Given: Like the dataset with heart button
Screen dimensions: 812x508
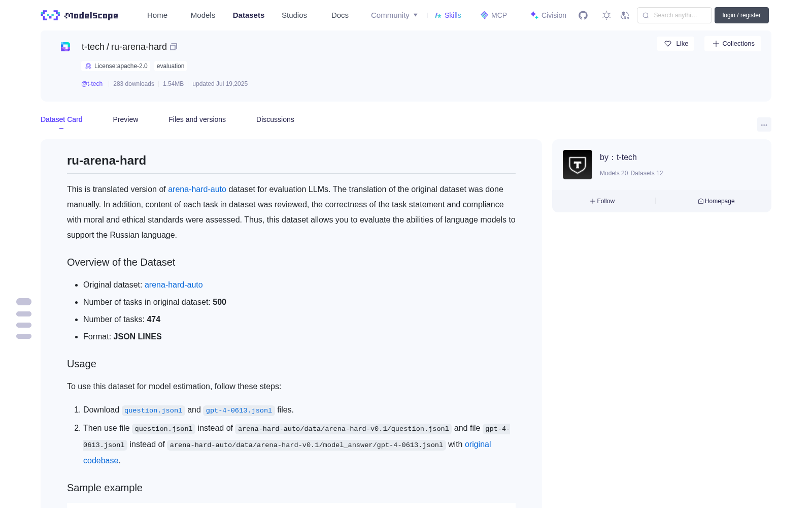Looking at the screenshot, I should coord(676,44).
